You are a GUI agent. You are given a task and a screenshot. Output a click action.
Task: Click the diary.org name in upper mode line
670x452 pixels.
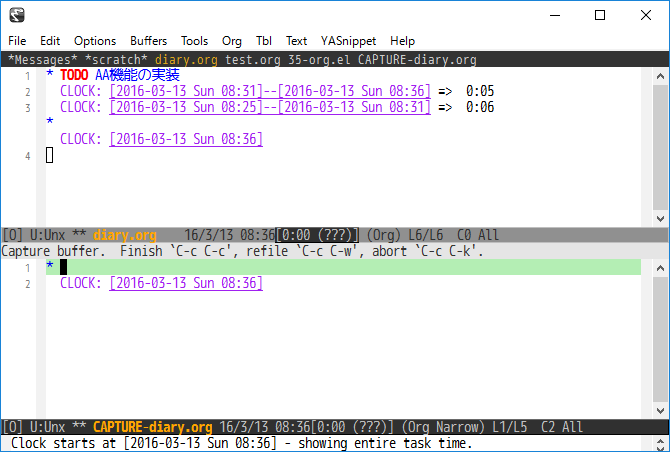pos(125,235)
